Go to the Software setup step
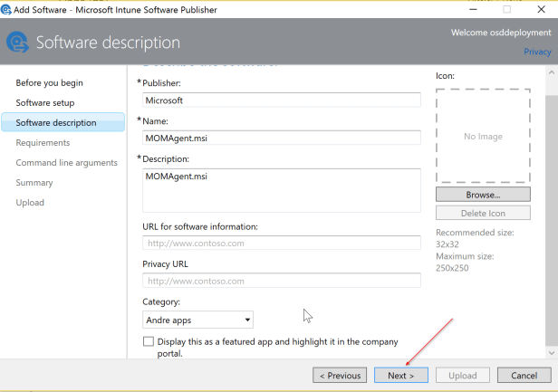The image size is (558, 392). 45,103
